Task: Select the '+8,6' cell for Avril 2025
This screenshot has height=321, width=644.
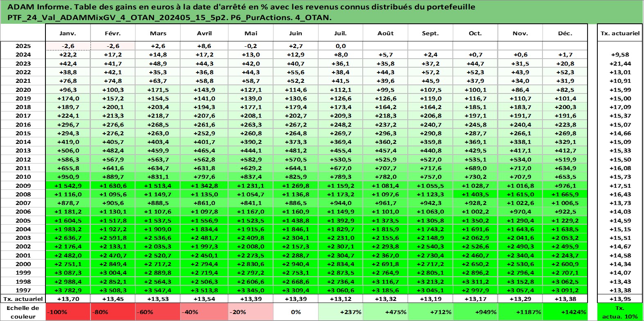Action: tap(204, 46)
